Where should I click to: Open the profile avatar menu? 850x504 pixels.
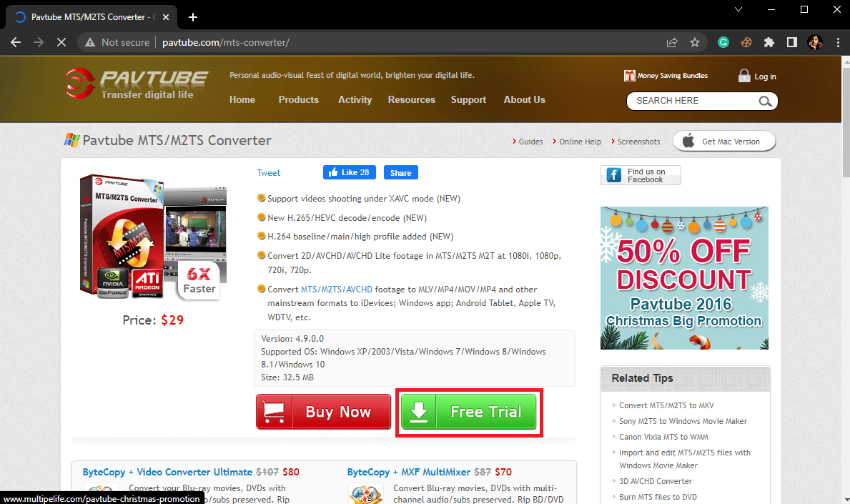pyautogui.click(x=815, y=42)
